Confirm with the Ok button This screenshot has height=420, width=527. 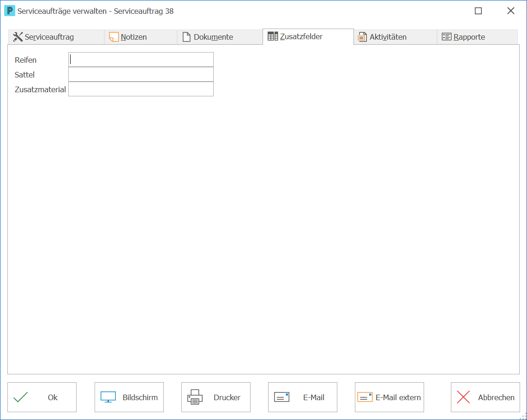pos(42,397)
